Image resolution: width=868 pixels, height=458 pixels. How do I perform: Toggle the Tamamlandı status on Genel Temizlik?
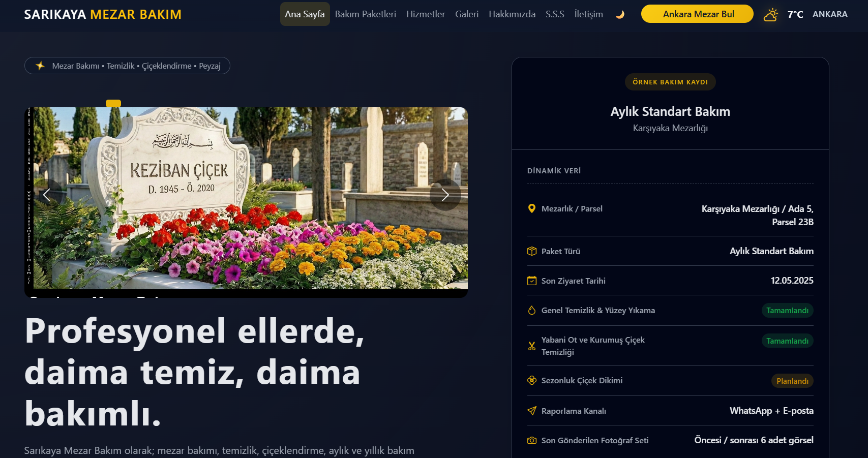tap(787, 310)
